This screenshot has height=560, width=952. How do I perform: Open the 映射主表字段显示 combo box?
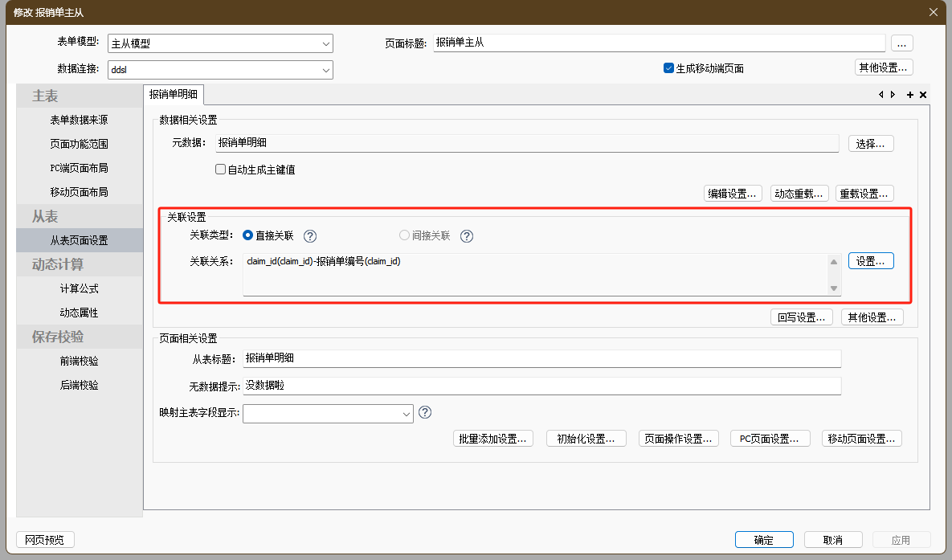click(406, 413)
